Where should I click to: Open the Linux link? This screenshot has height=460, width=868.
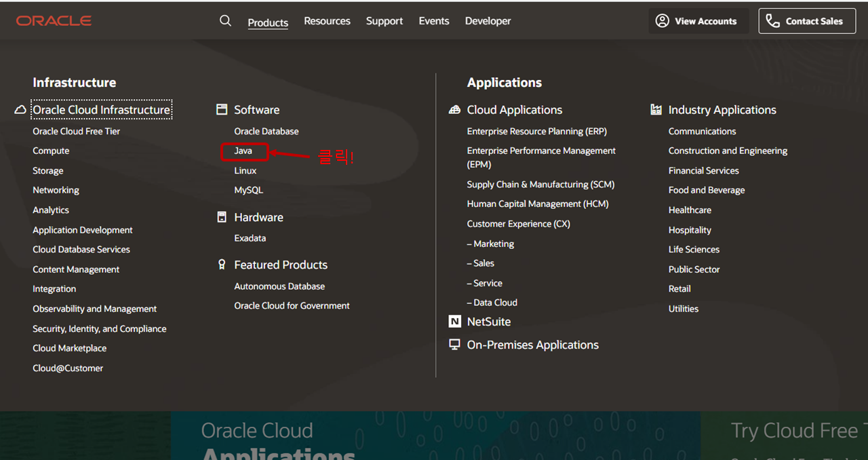coord(245,171)
